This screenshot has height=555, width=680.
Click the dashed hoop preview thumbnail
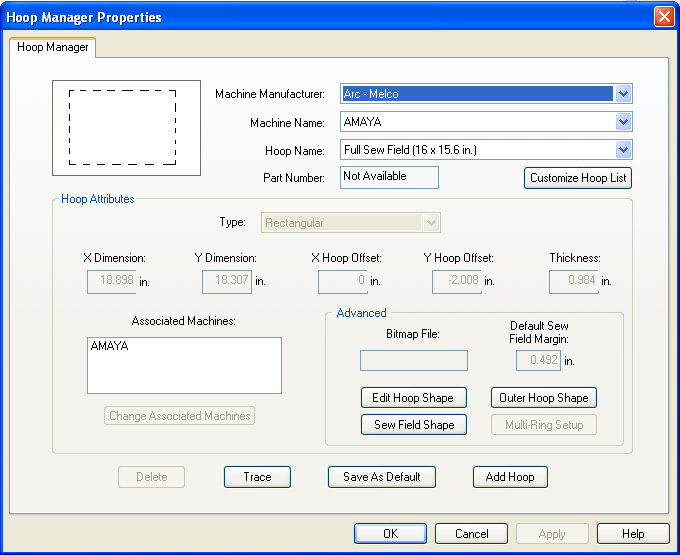[126, 128]
